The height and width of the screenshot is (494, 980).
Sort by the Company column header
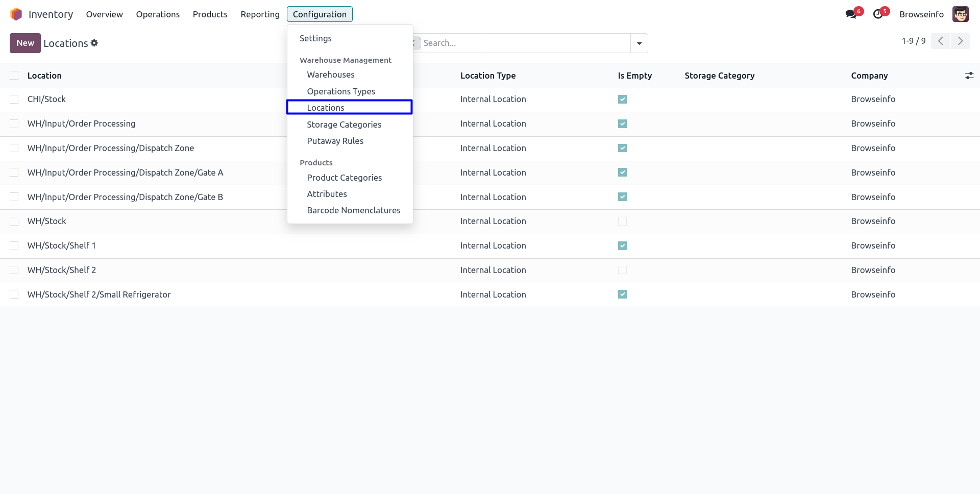coord(869,76)
